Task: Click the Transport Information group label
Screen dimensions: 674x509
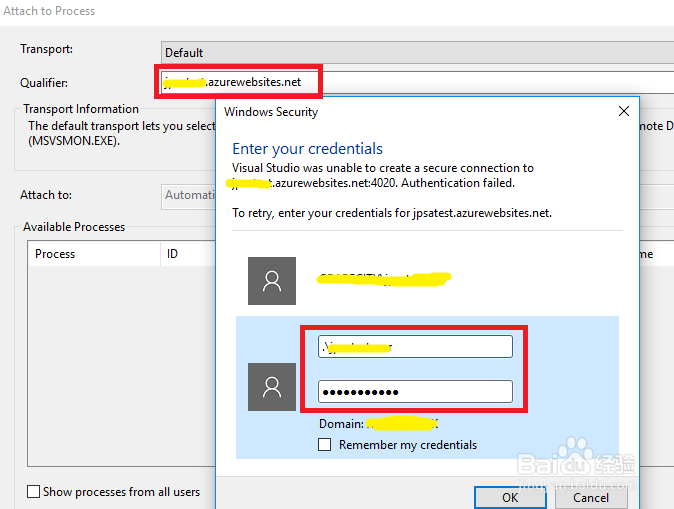Action: (81, 109)
